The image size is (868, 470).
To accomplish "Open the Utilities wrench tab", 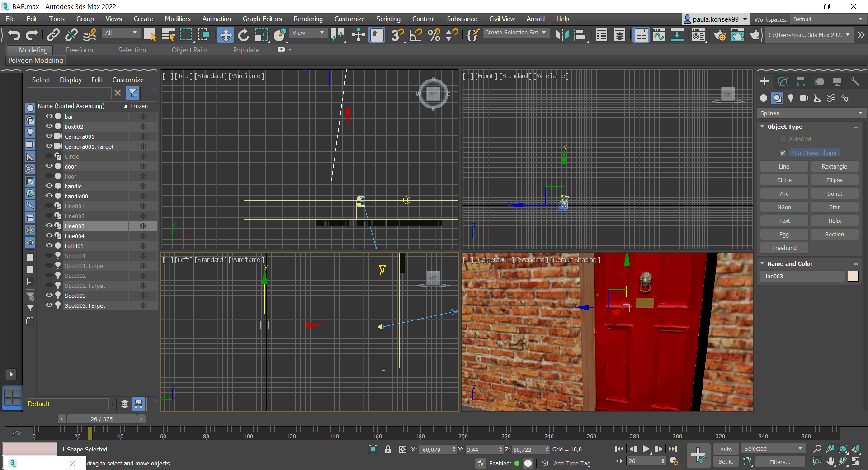I will coord(855,81).
